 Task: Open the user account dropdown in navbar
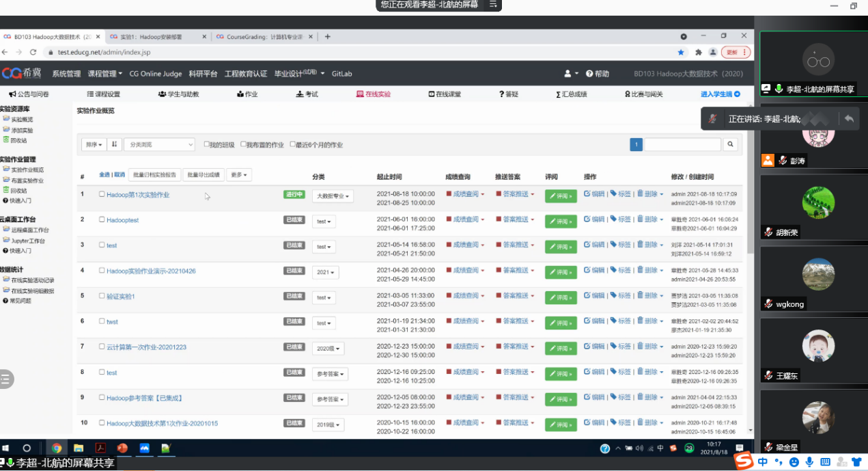click(571, 74)
